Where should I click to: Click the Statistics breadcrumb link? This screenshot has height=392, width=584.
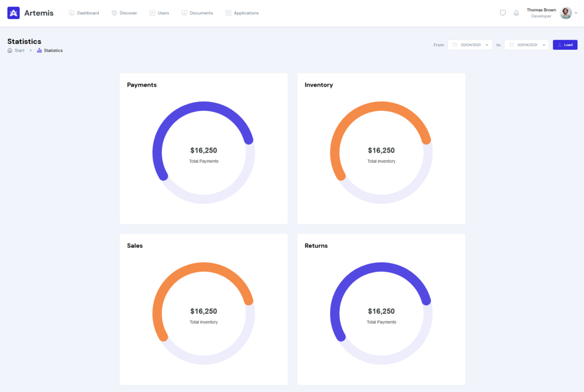click(x=53, y=51)
